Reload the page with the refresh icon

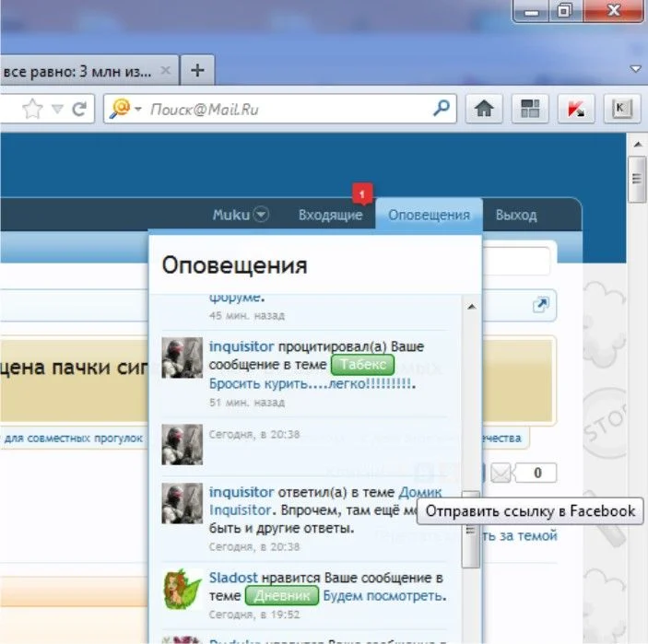(x=79, y=109)
